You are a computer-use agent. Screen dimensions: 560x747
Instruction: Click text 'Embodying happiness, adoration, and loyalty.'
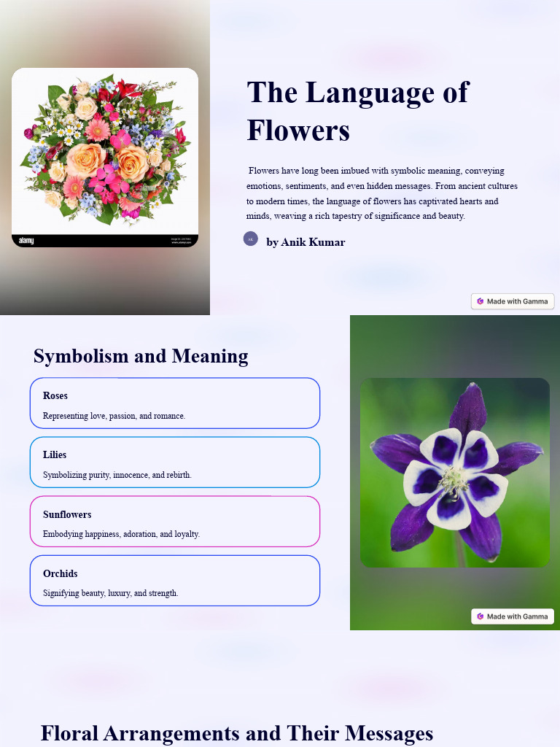click(x=121, y=534)
